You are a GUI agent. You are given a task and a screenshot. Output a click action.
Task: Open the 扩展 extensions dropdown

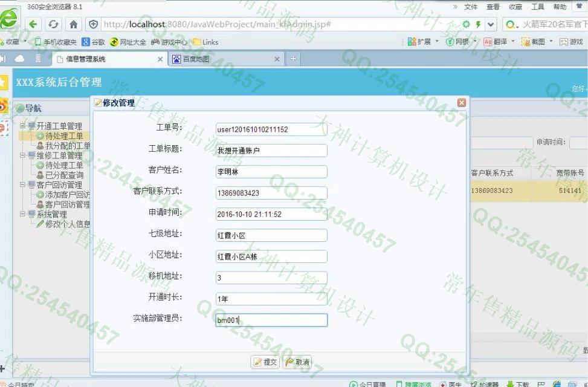423,42
